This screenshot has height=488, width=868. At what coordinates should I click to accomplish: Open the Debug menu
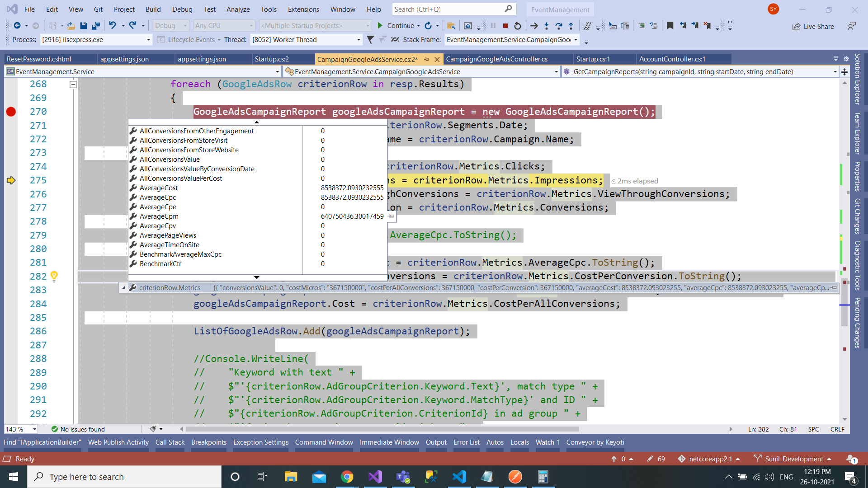tap(182, 9)
